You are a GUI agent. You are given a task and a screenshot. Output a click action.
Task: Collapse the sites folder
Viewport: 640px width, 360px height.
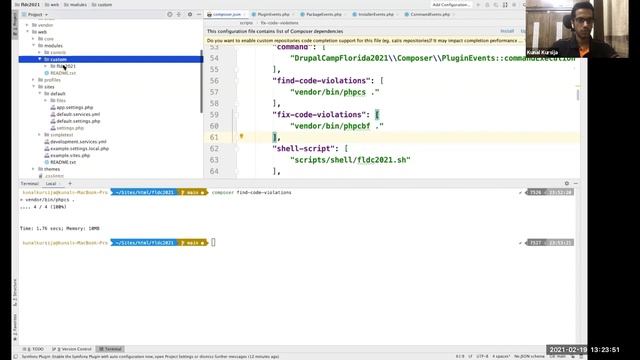click(33, 87)
